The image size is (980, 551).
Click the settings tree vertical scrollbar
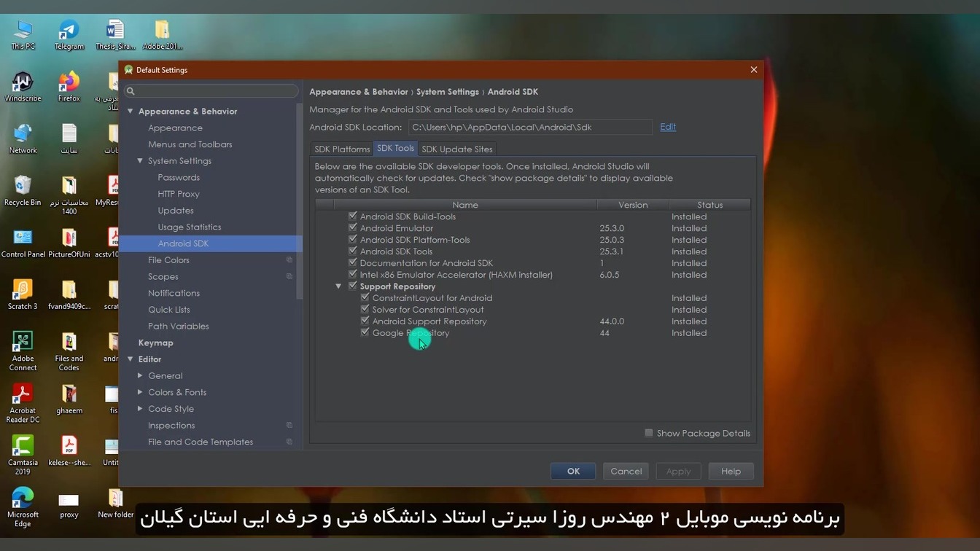pos(299,200)
